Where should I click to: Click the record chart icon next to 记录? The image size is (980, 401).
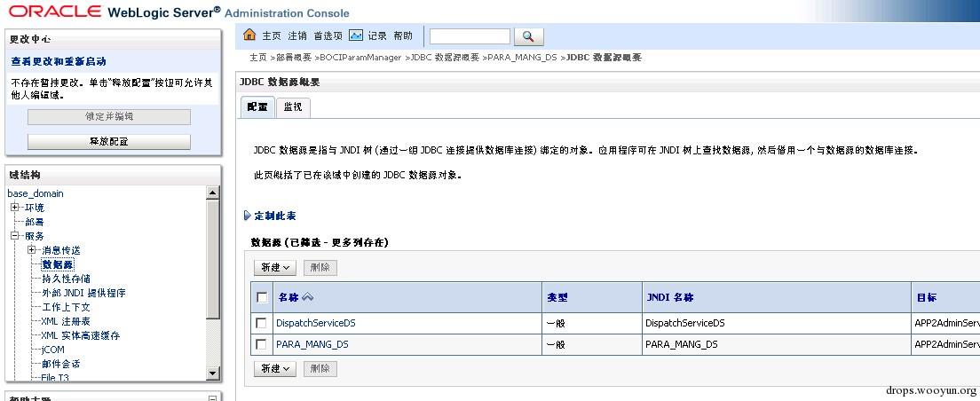tap(356, 35)
